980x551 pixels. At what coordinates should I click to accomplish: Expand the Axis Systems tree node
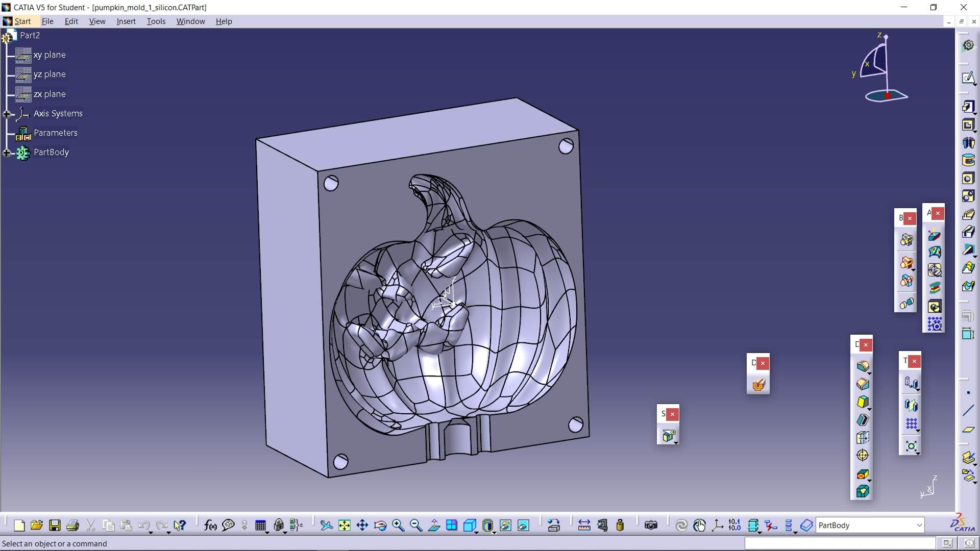coord(7,114)
